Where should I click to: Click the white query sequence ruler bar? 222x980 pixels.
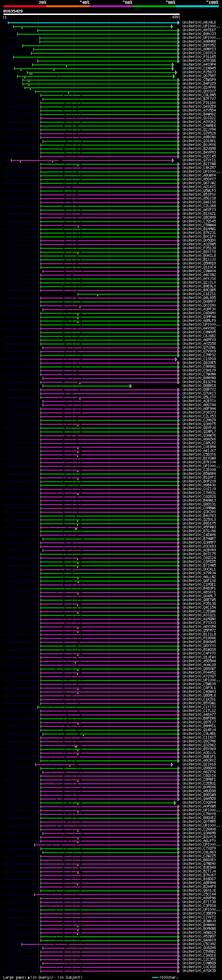(x=92, y=15)
